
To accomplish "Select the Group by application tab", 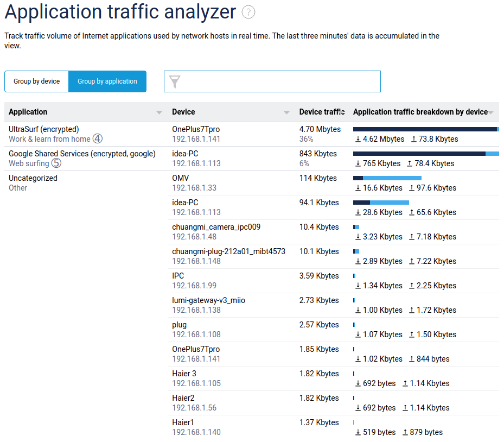I will [x=107, y=81].
